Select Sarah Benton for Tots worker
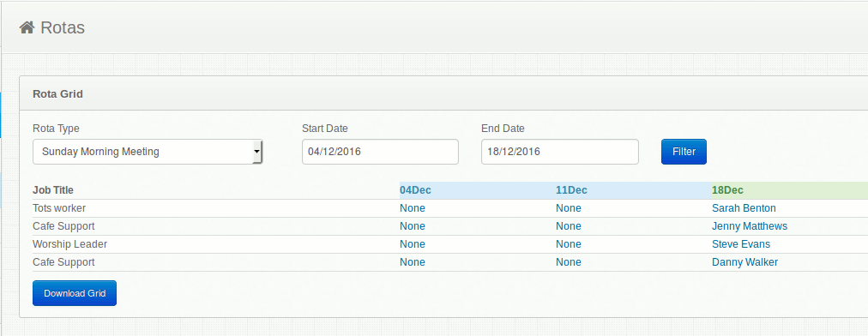The height and width of the screenshot is (336, 868). coord(744,208)
